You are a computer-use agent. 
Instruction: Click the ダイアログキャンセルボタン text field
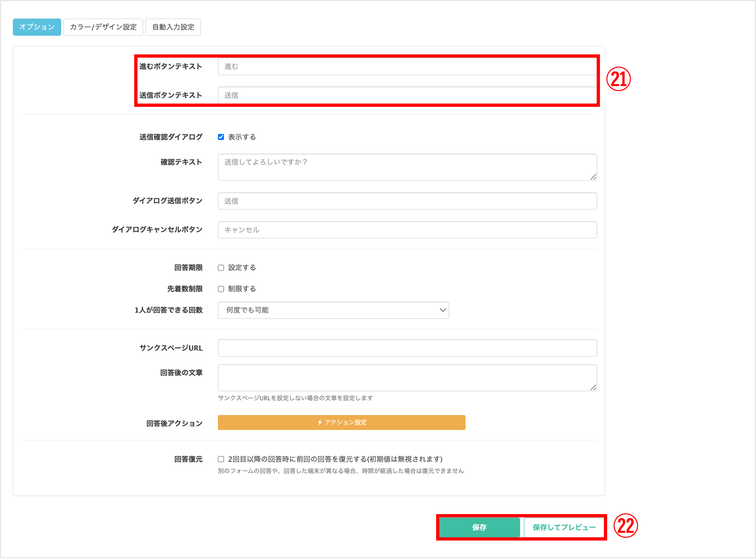coord(407,230)
